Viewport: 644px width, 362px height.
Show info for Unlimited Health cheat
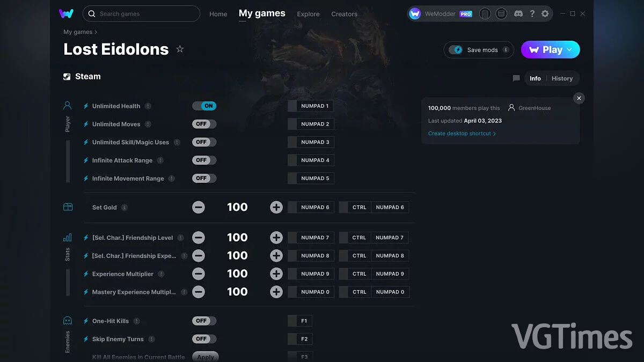148,106
